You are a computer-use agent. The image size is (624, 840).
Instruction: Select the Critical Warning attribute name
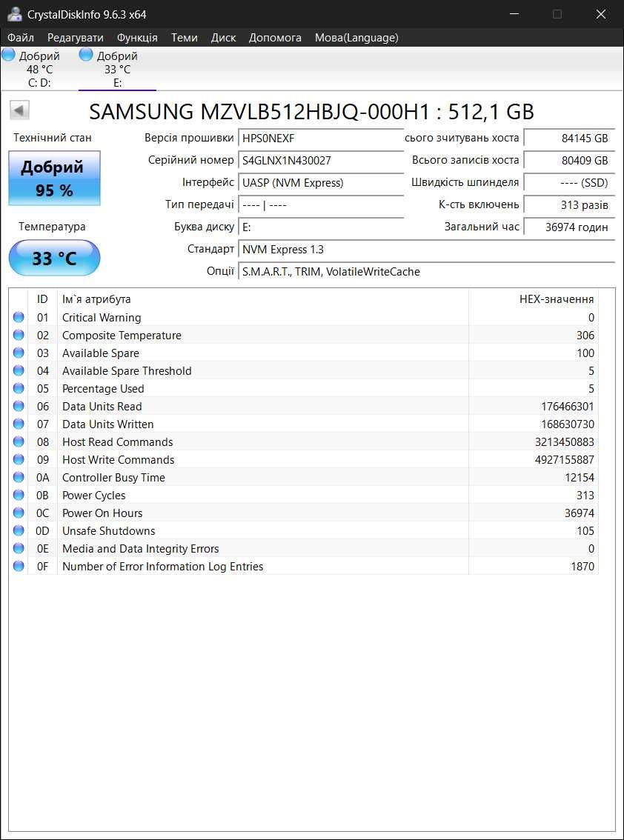click(x=102, y=318)
